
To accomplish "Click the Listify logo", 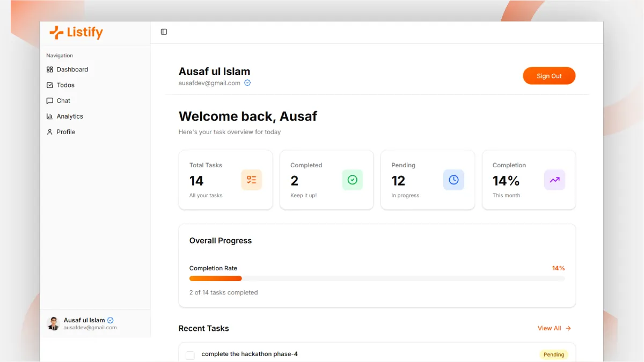I will point(76,33).
